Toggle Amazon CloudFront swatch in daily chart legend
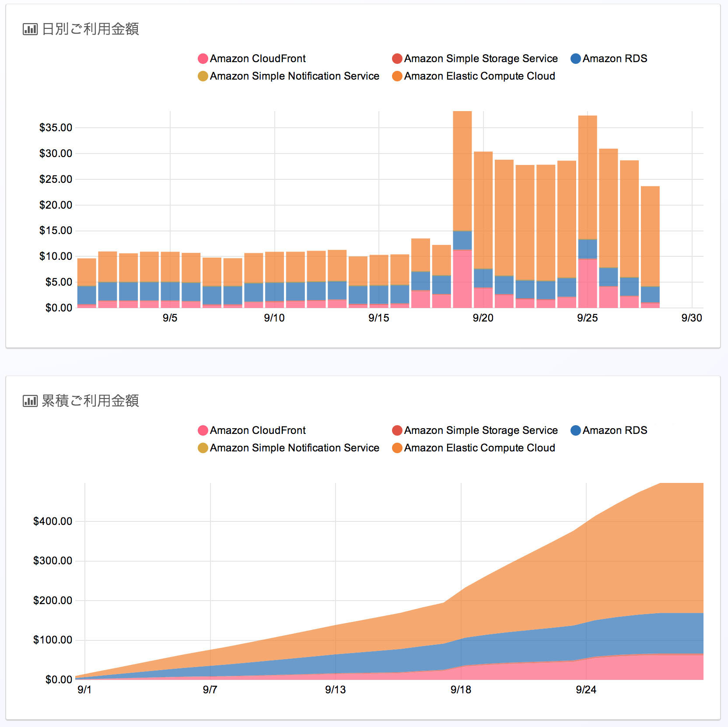 (203, 59)
